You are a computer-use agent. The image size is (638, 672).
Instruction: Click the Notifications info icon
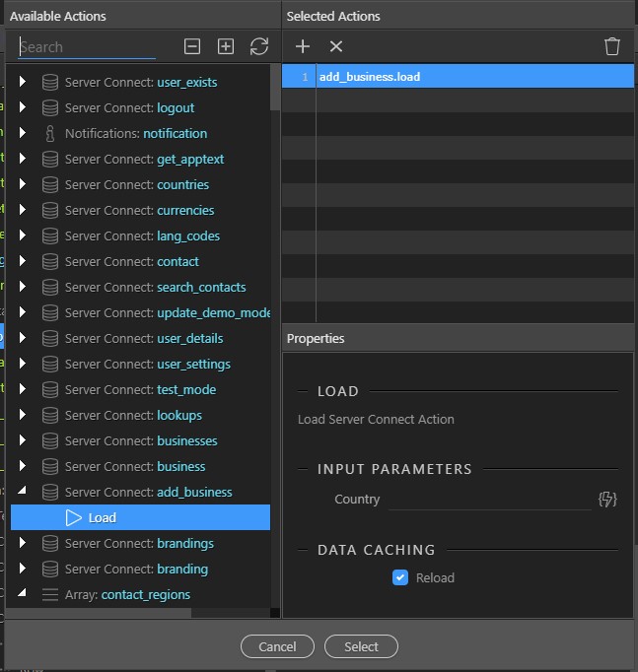[x=50, y=133]
